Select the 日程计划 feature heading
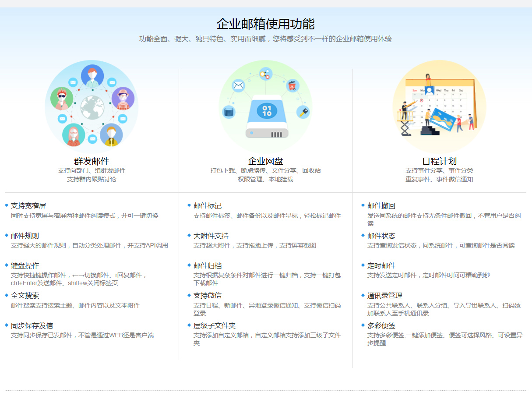 (439, 161)
